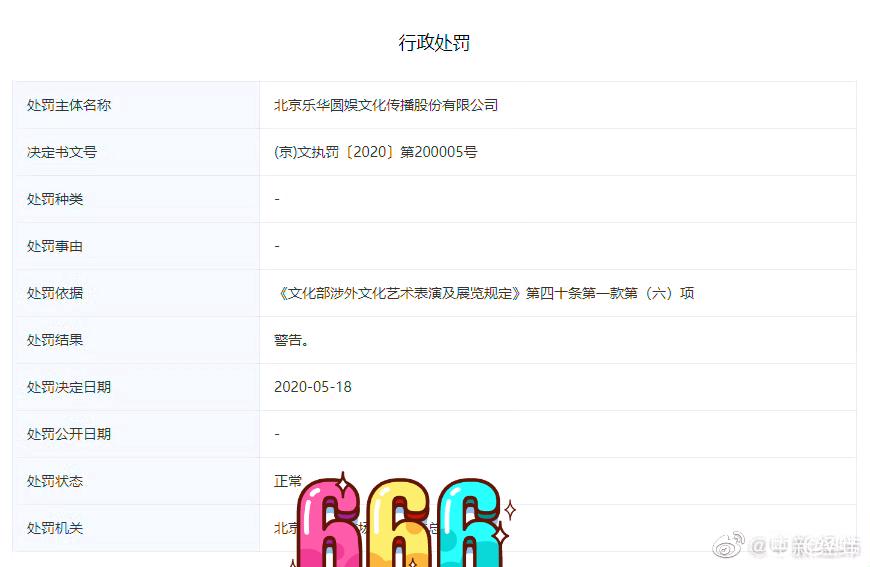Click the 处罚机关 row label
The height and width of the screenshot is (567, 870).
pos(55,528)
